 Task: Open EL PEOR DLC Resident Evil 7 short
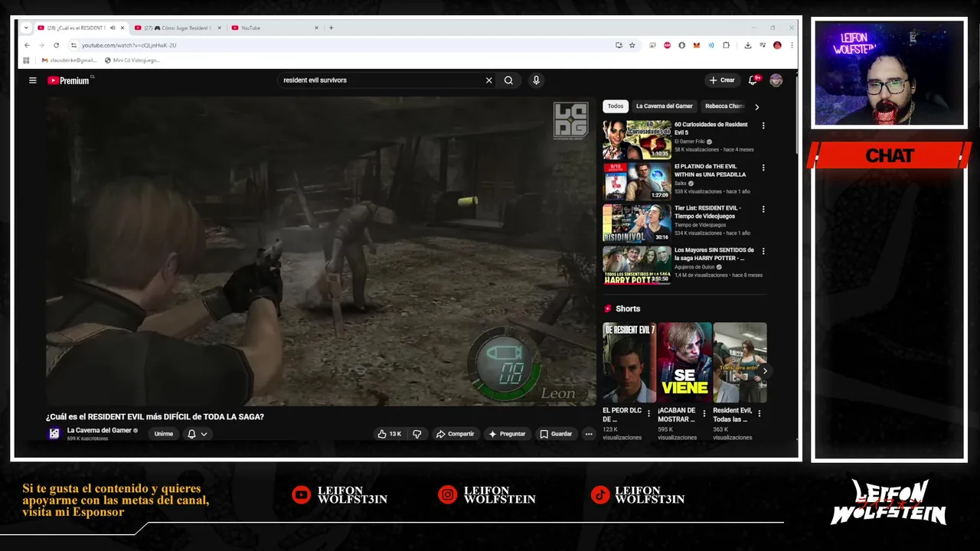[629, 362]
